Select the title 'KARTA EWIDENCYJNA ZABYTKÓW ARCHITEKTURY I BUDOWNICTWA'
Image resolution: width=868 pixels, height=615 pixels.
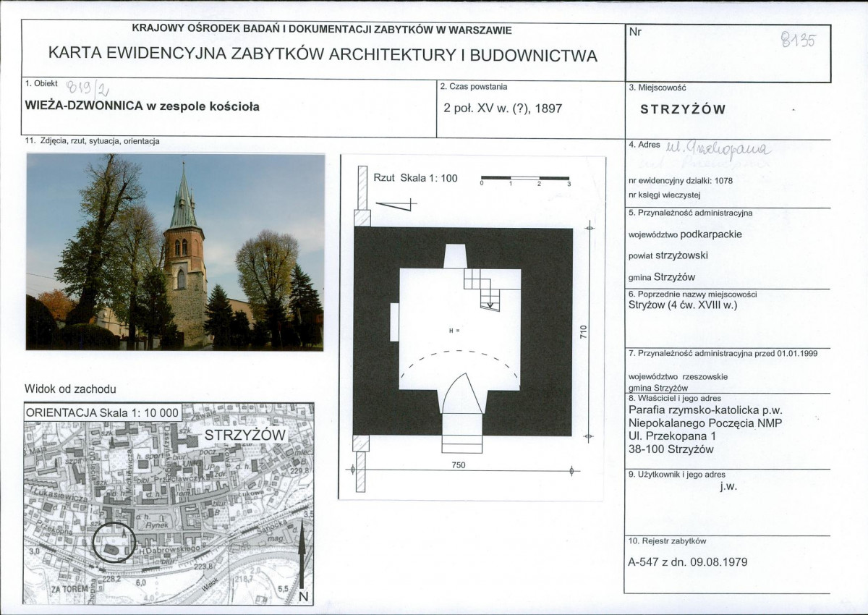[323, 55]
